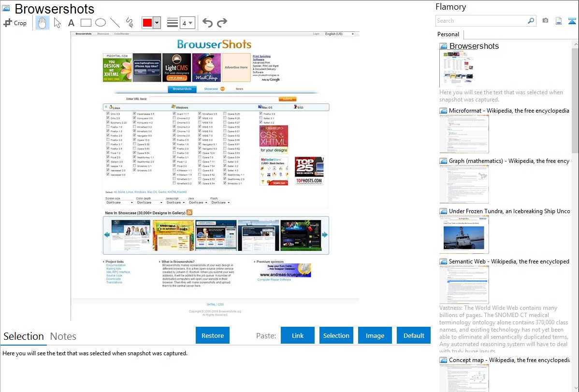Select the Microformat - Wikipedia title
The width and height of the screenshot is (579, 392).
509,111
